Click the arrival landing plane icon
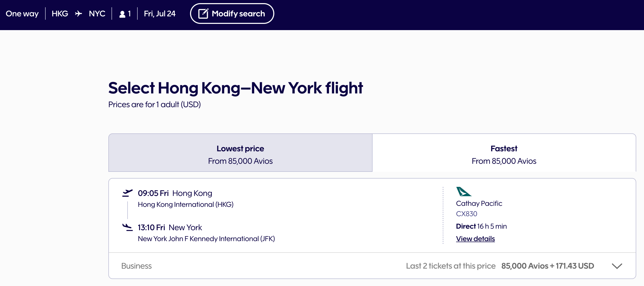The width and height of the screenshot is (644, 286). [127, 227]
